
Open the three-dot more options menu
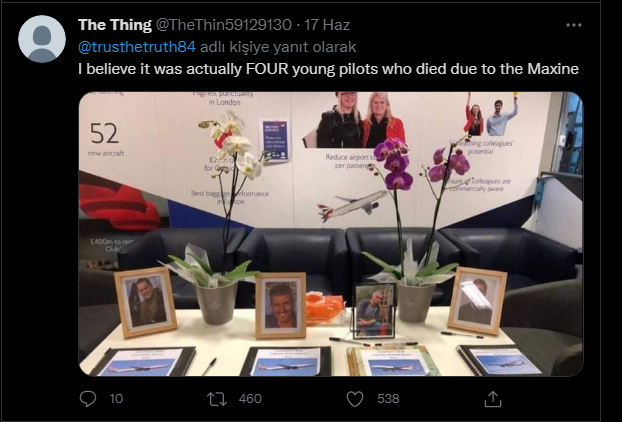tap(573, 25)
